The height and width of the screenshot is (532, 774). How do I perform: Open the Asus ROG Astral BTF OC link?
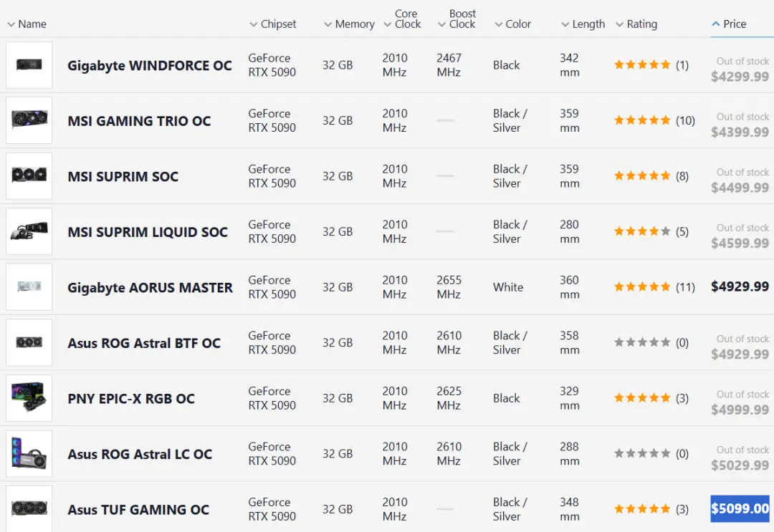point(144,343)
